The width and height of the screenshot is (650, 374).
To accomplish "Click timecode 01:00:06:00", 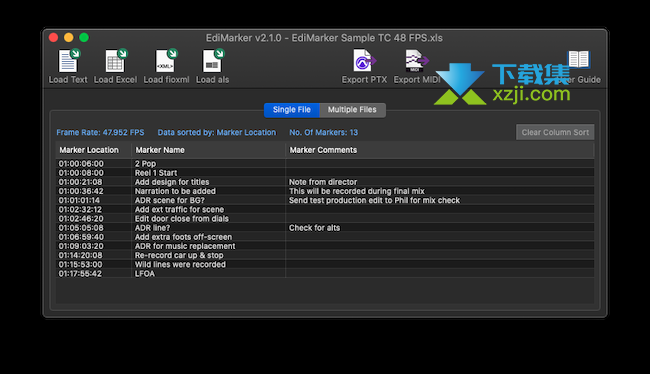I will pos(81,164).
